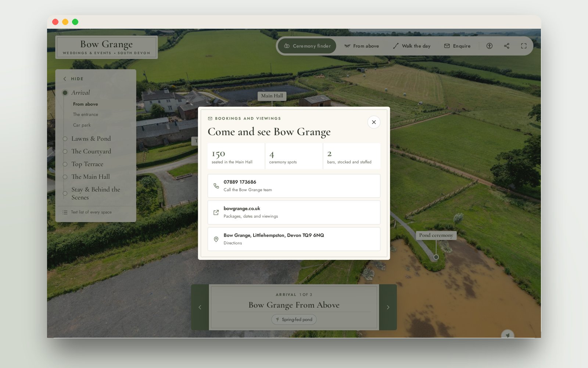
Task: Click the Bow Grange logo
Action: click(107, 47)
